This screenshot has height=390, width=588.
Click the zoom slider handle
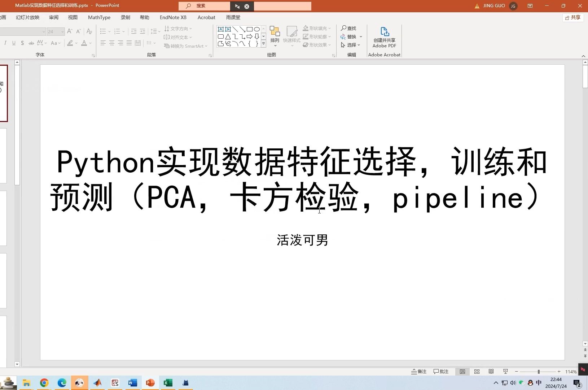pos(539,372)
